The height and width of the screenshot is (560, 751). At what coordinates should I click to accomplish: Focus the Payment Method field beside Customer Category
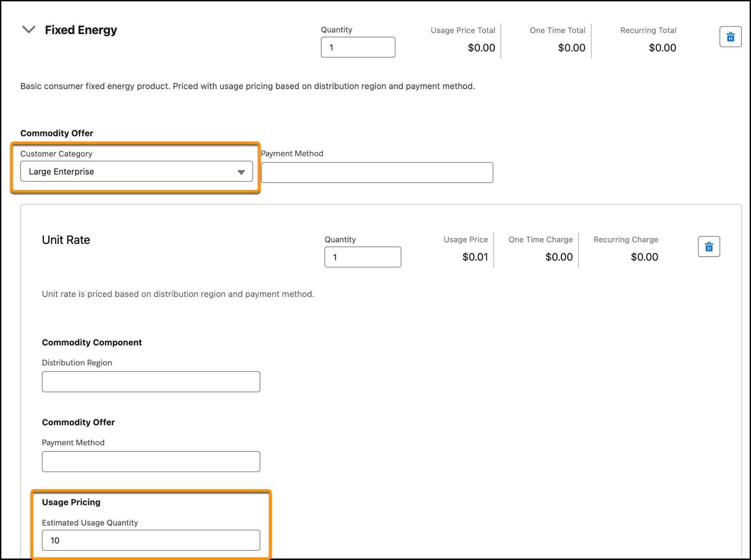[x=377, y=172]
